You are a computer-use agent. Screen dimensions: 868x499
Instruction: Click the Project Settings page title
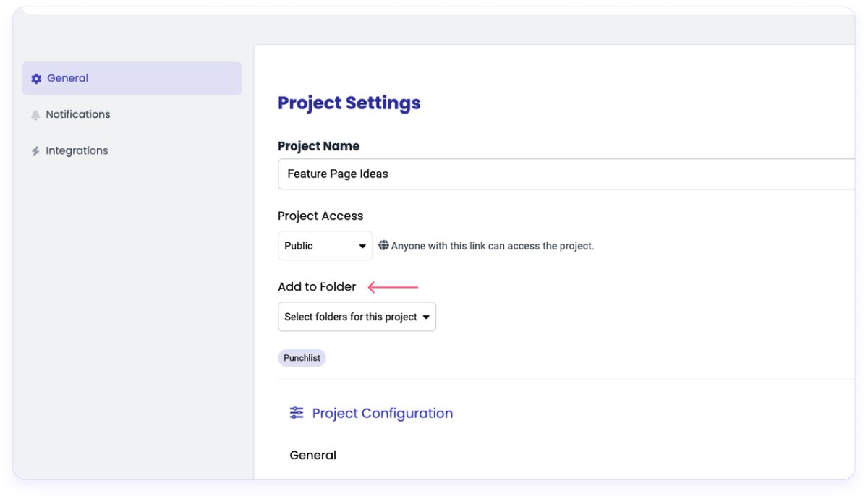coord(349,103)
